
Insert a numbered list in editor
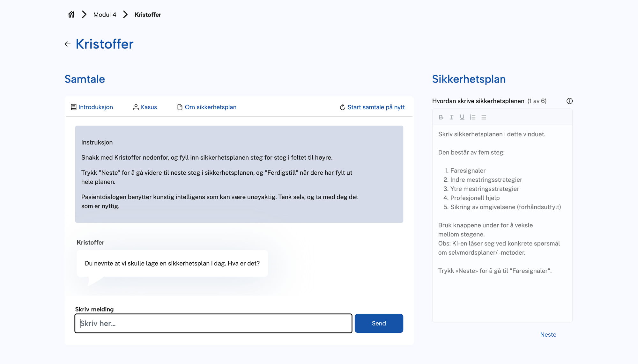473,117
